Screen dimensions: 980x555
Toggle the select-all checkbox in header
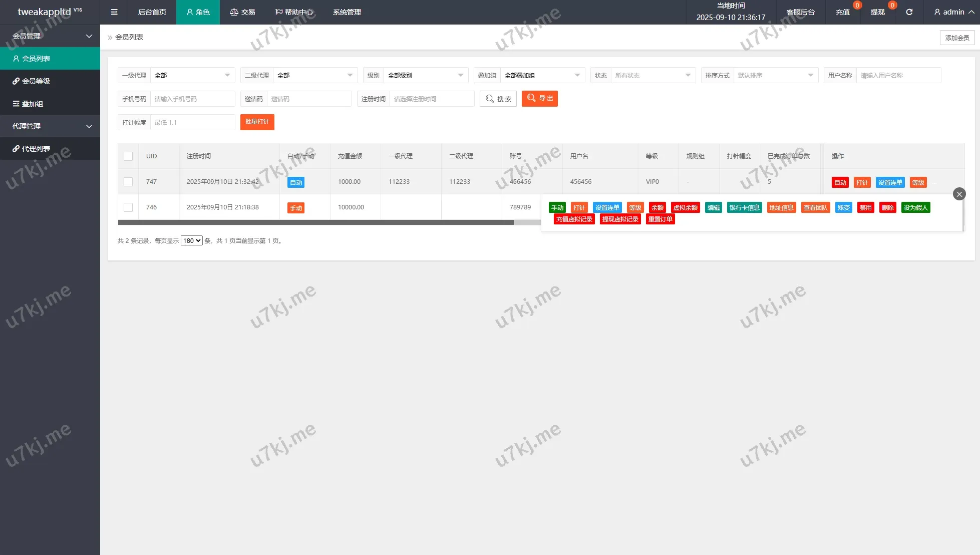(x=128, y=156)
